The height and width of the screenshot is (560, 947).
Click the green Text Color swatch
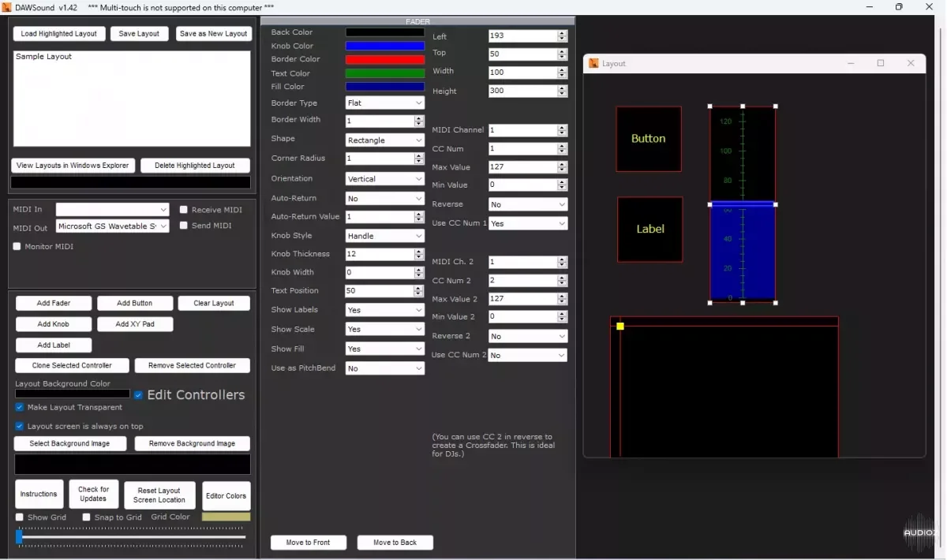385,73
